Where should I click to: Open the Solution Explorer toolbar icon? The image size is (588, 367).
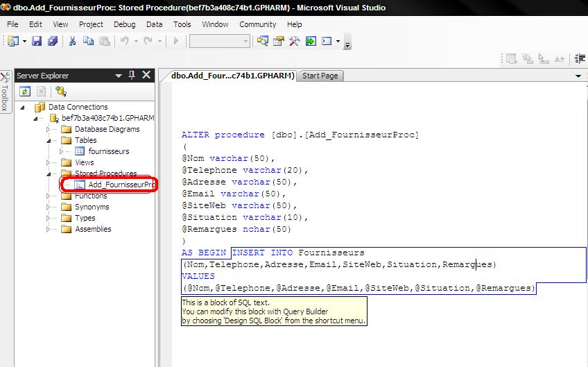[x=262, y=41]
